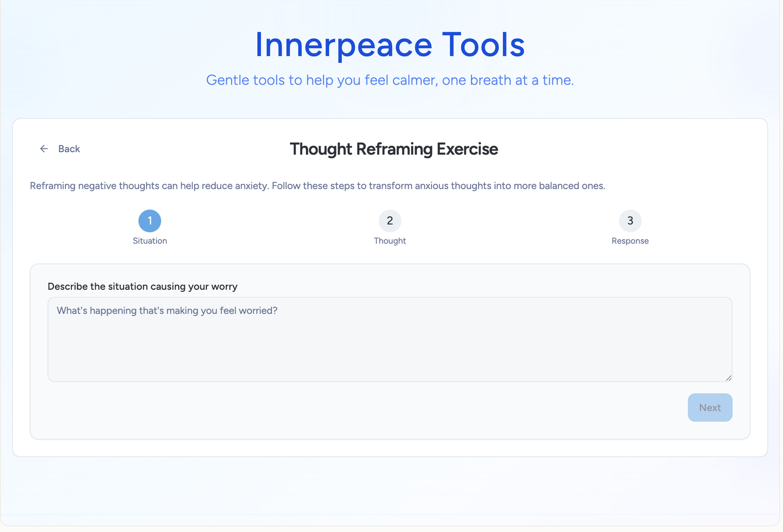Click the 'Describe the situation' field label

point(142,287)
